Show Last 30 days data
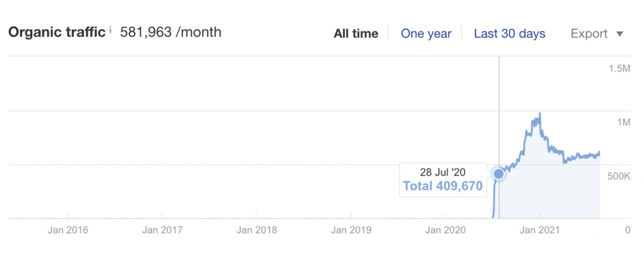Screen dimensions: 644x262 point(510,33)
